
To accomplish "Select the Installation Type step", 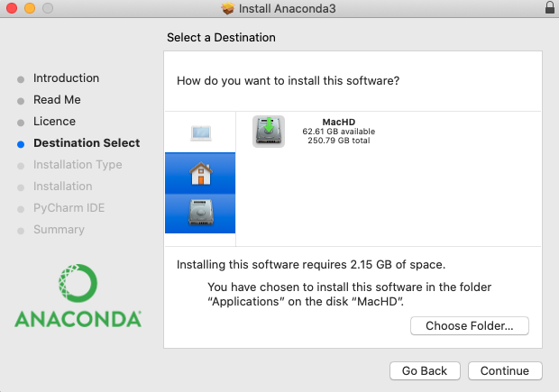I will click(x=78, y=165).
